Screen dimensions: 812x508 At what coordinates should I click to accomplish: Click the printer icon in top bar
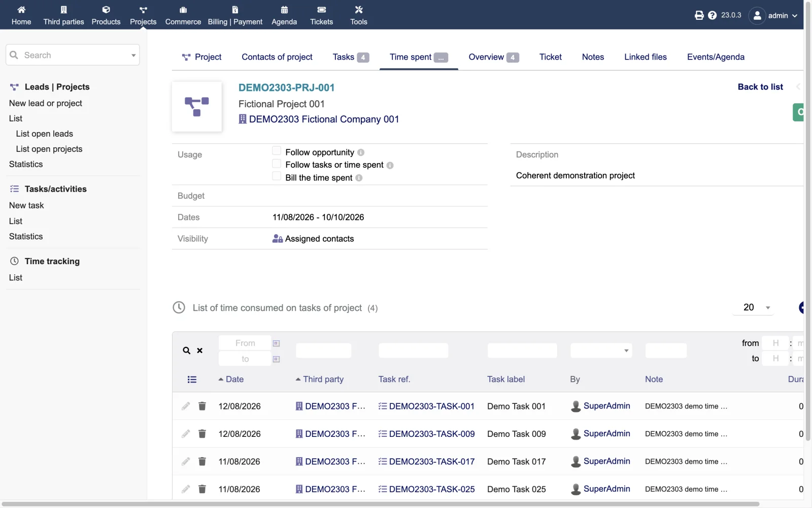699,15
